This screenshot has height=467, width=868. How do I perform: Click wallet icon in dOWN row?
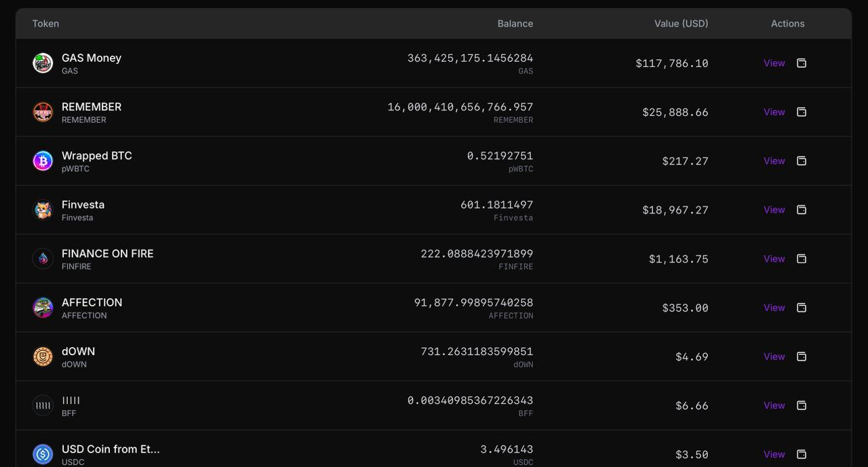coord(802,357)
